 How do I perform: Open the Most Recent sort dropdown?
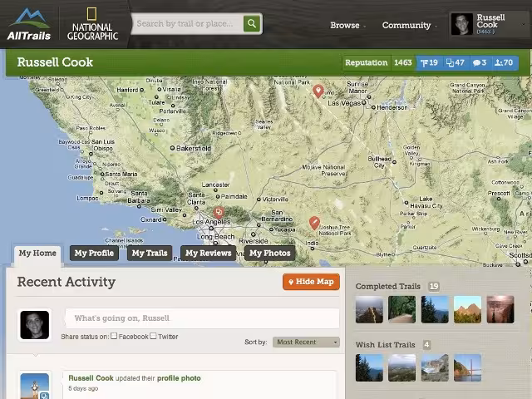coord(306,342)
